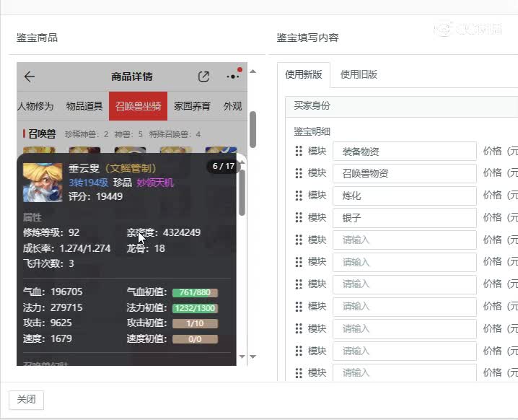The image size is (518, 420).
Task: Switch to the 外观 tab
Action: click(232, 106)
